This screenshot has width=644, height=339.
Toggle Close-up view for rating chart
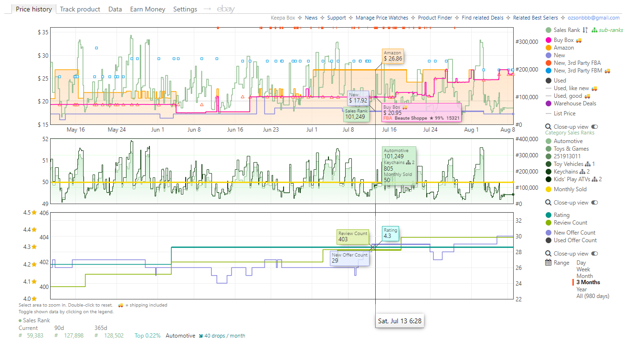(x=594, y=254)
